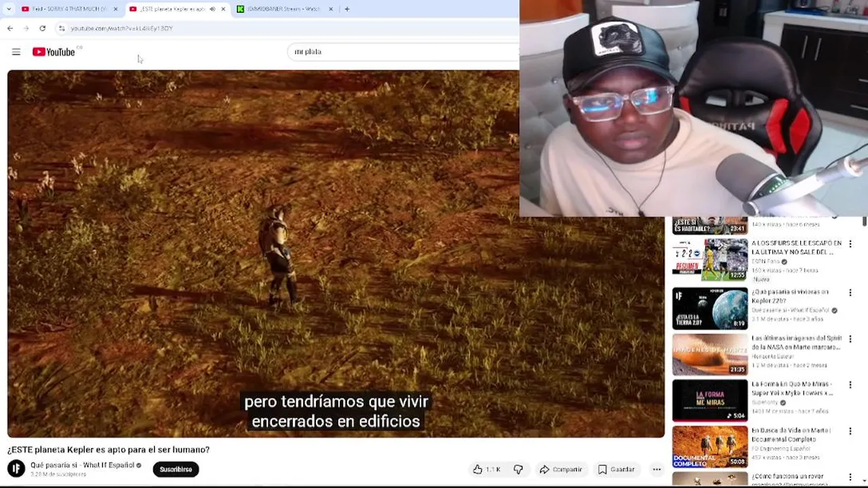Click the browser forward arrow
Image resolution: width=868 pixels, height=488 pixels.
26,28
